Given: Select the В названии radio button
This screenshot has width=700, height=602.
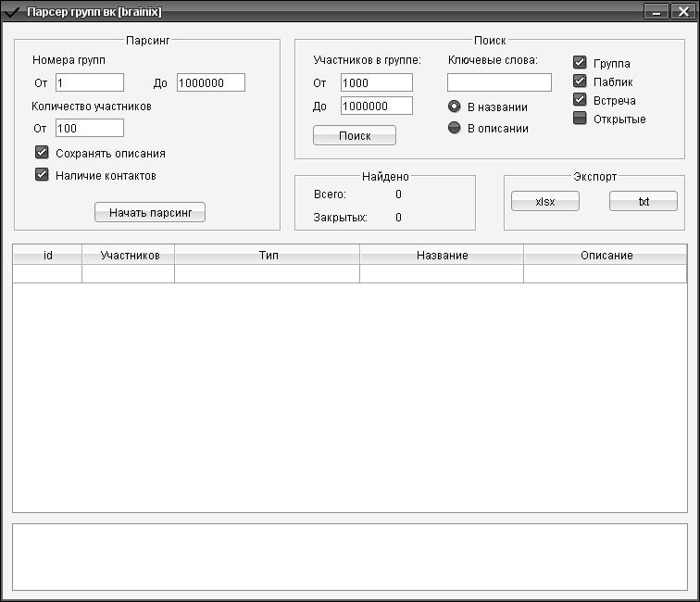Looking at the screenshot, I should [x=455, y=107].
